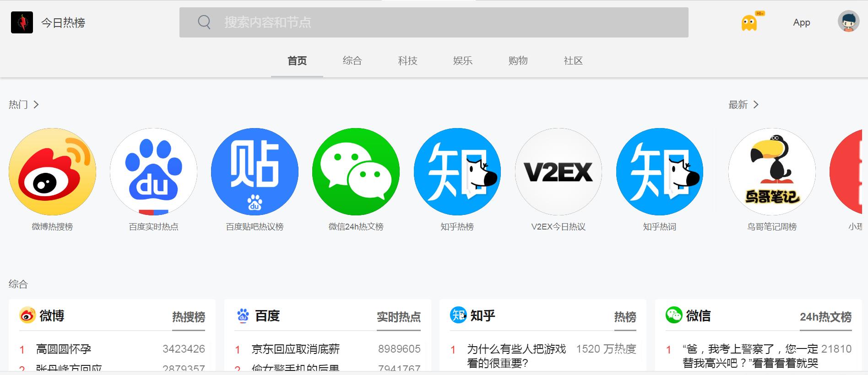868x375 pixels.
Task: Click the 微博热搜榜 label text
Action: (53, 227)
